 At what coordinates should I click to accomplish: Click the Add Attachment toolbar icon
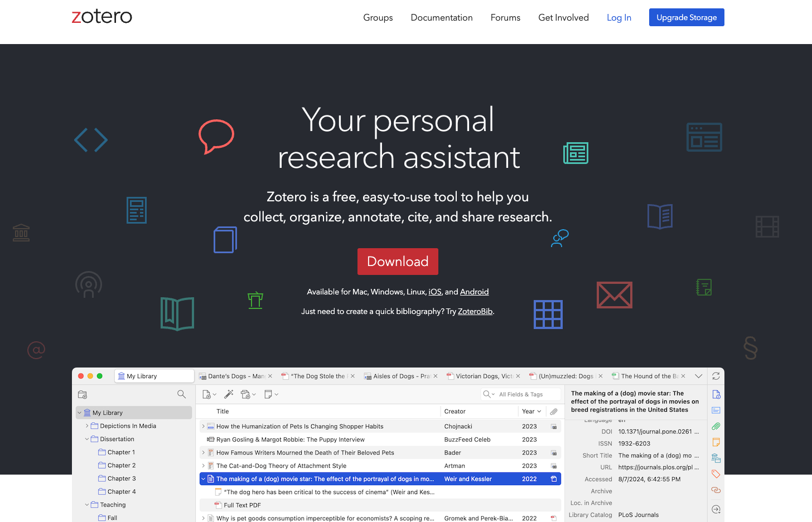(245, 394)
